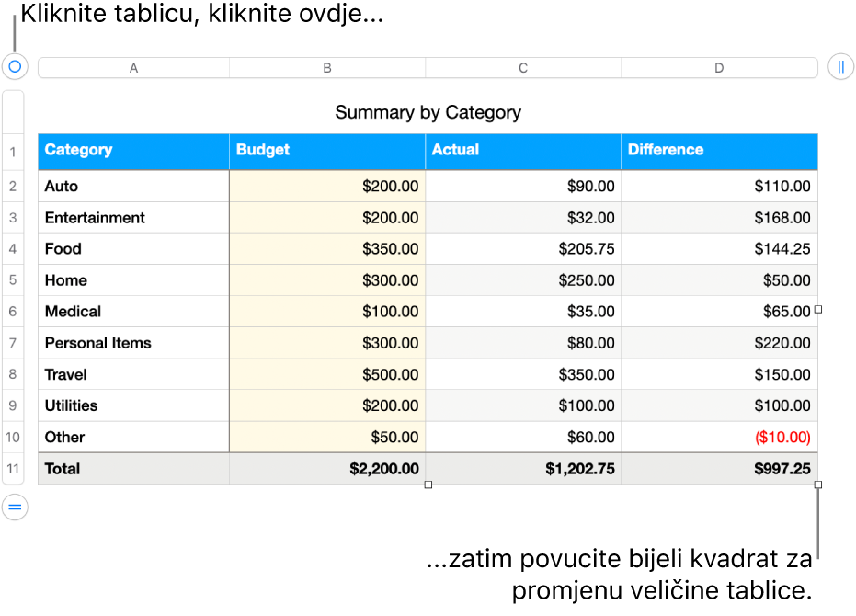Click the white resize square at bottom-right corner
856x616 pixels.
[817, 485]
